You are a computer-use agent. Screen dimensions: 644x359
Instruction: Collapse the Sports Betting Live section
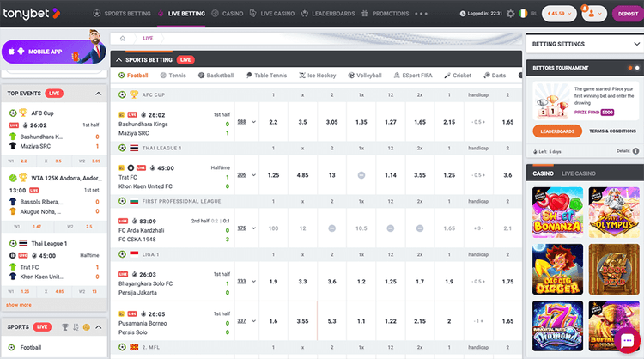[119, 60]
